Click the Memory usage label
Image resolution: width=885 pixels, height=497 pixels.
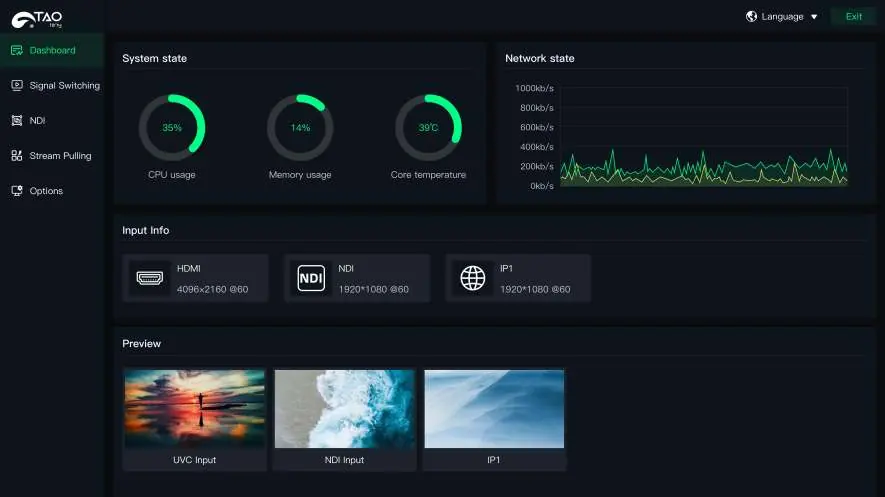tap(300, 175)
